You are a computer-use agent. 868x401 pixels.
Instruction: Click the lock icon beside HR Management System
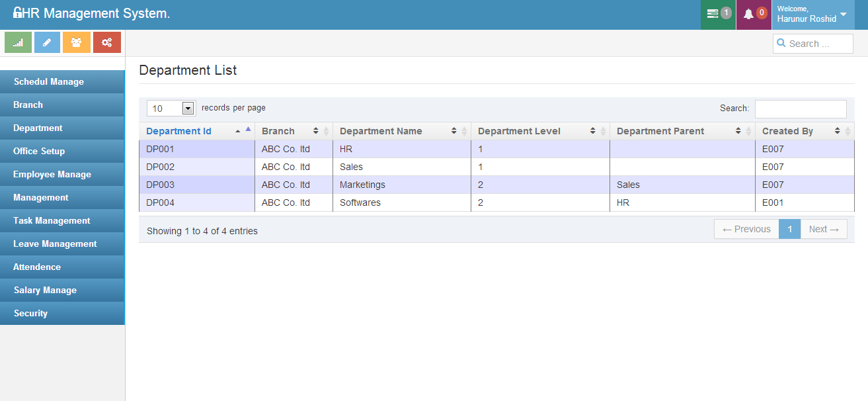coord(17,13)
